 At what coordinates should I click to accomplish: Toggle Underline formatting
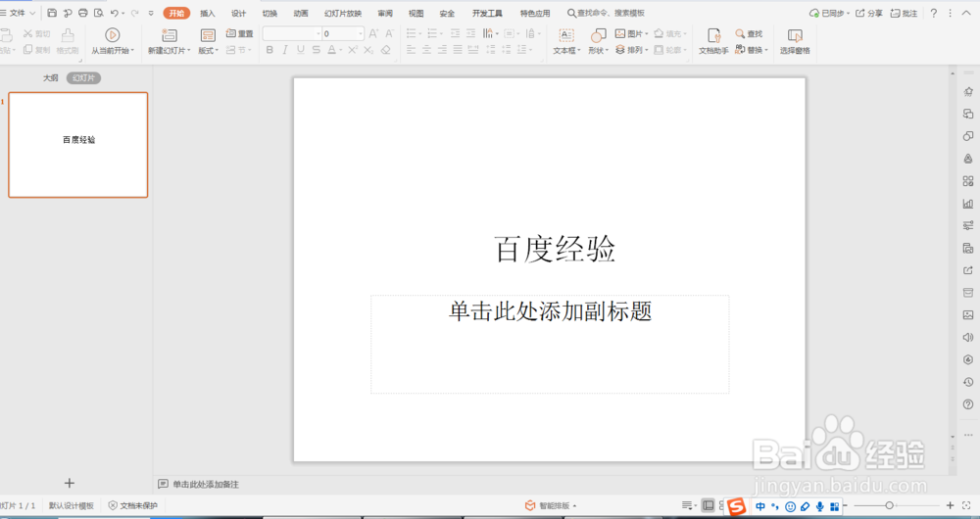[301, 50]
